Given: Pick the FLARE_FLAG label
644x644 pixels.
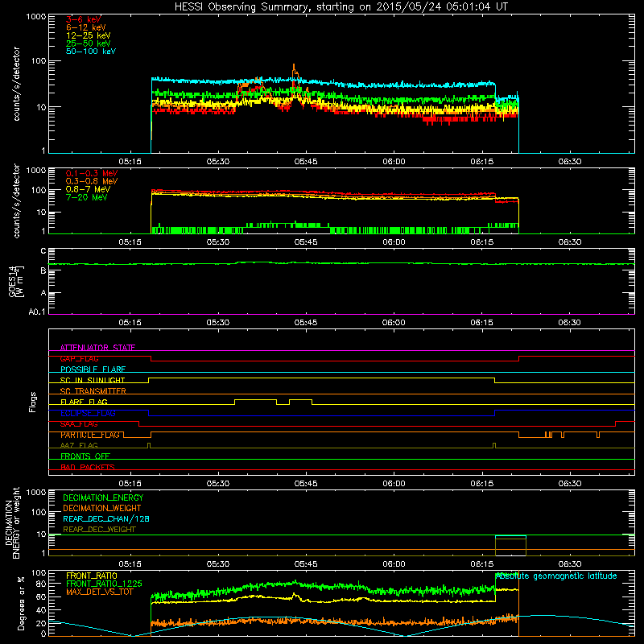Looking at the screenshot, I should coord(84,402).
